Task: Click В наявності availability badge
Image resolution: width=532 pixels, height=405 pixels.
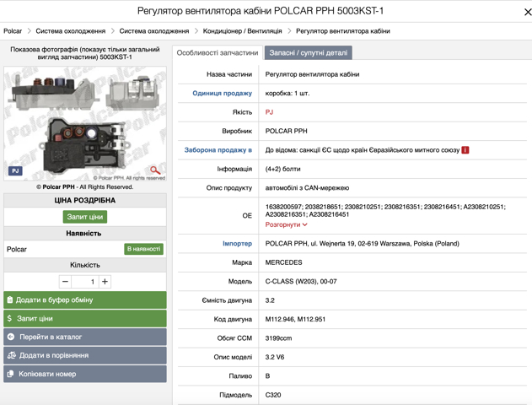Action: pyautogui.click(x=143, y=249)
